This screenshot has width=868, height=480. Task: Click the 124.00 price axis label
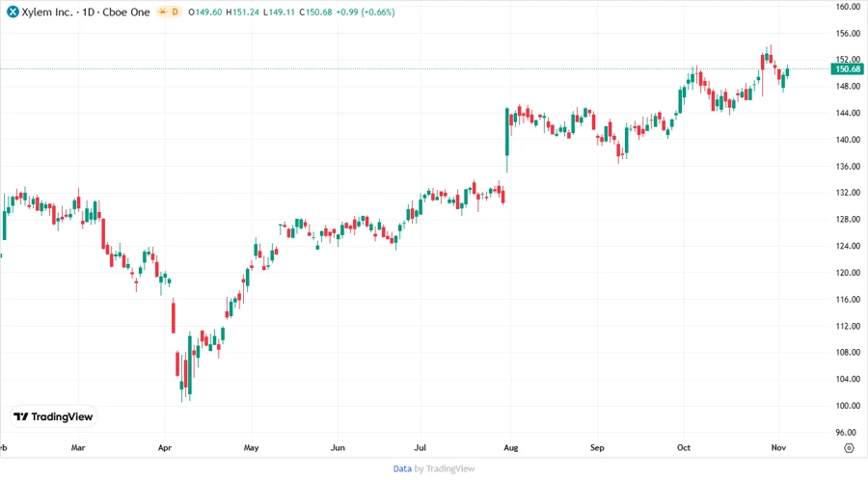pos(848,246)
